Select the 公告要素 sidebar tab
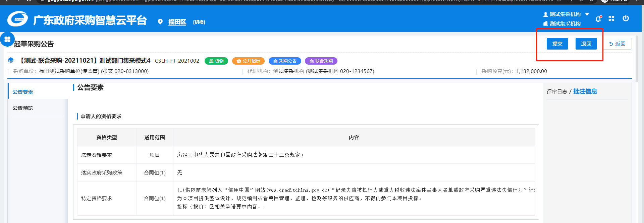The image size is (644, 223). coord(23,92)
